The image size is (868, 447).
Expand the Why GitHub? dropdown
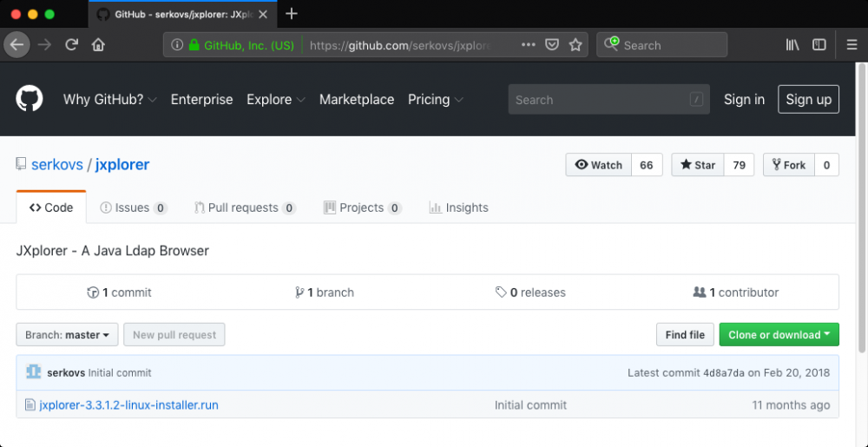point(109,100)
